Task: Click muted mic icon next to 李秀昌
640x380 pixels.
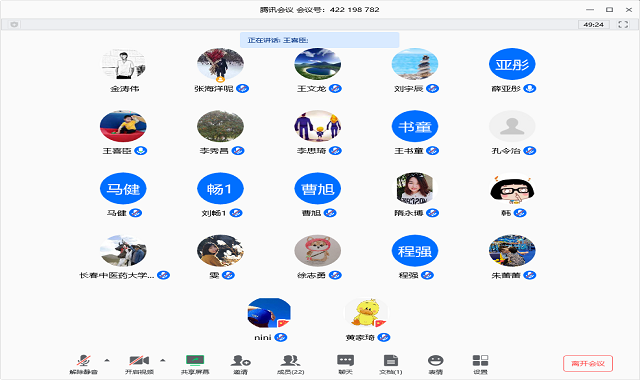Action: (238, 151)
